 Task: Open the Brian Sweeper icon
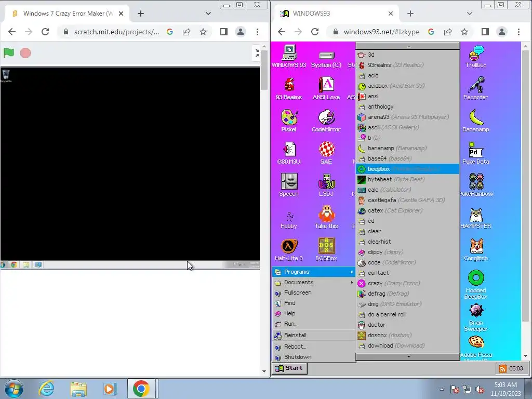pos(476,317)
